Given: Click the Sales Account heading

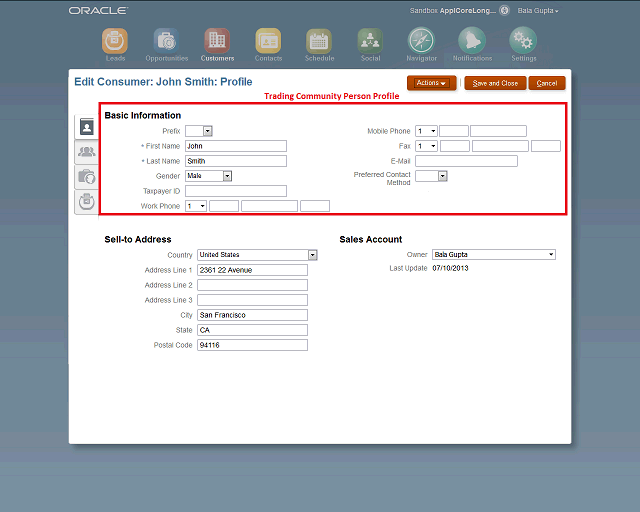Looking at the screenshot, I should (371, 239).
